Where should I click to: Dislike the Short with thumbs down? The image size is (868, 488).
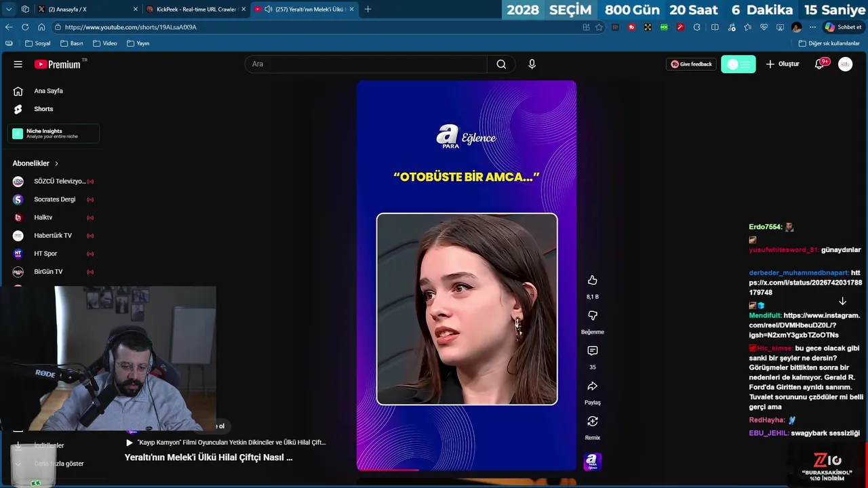coord(592,316)
